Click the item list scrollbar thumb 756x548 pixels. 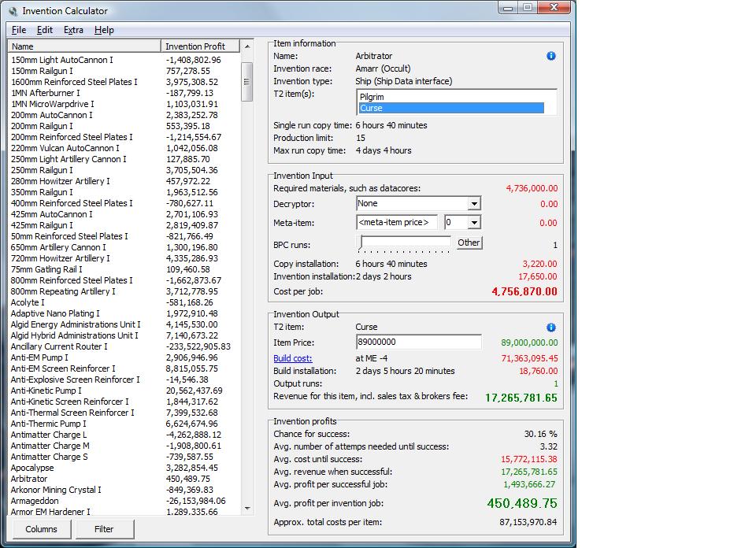[246, 81]
